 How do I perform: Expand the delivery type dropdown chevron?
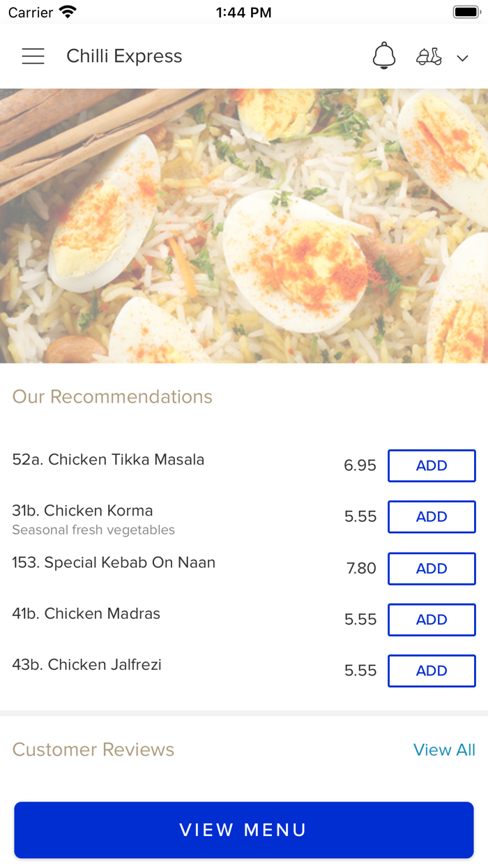pyautogui.click(x=462, y=58)
